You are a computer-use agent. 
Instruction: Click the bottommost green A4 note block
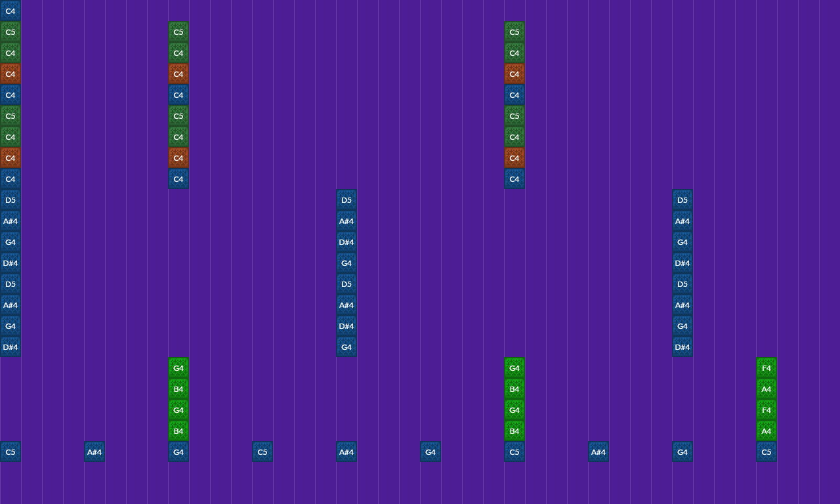[x=766, y=431]
